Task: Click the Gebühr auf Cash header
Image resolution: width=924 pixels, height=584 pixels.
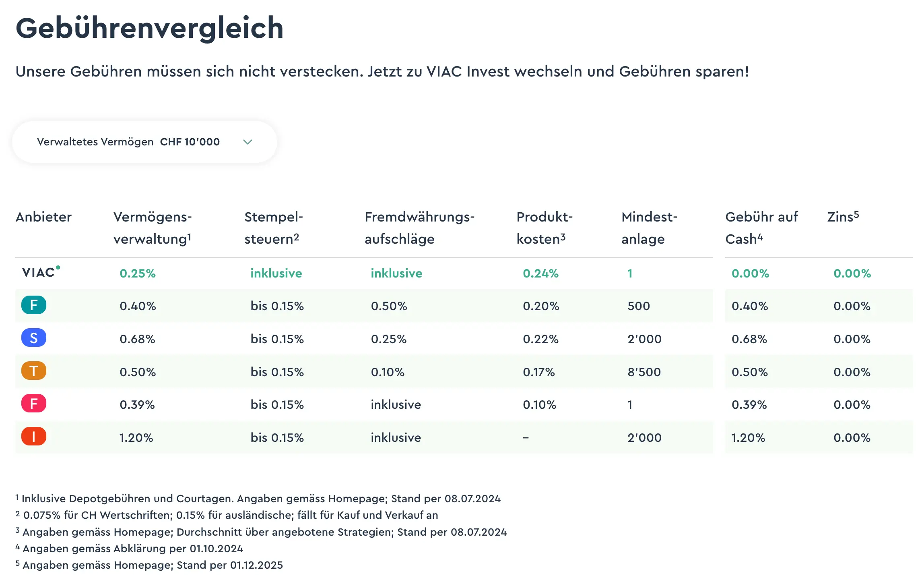Action: (761, 228)
